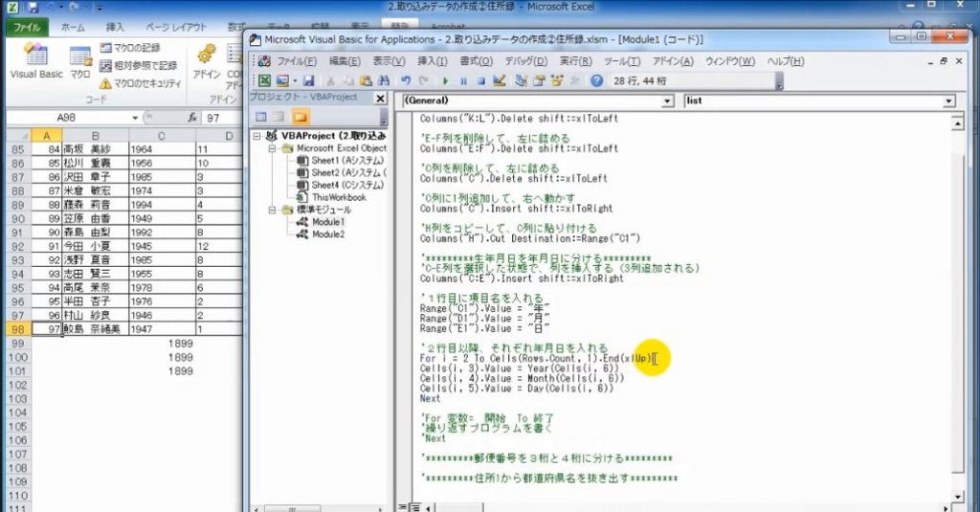Open the Project Explorer icon
The height and width of the screenshot is (512, 980).
pos(521,80)
